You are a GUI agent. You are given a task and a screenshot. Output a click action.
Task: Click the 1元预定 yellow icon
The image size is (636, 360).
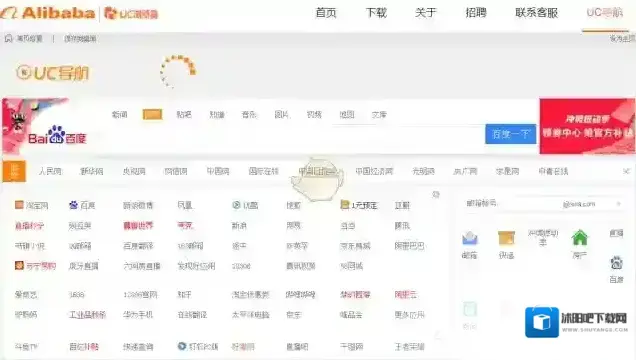tap(345, 205)
